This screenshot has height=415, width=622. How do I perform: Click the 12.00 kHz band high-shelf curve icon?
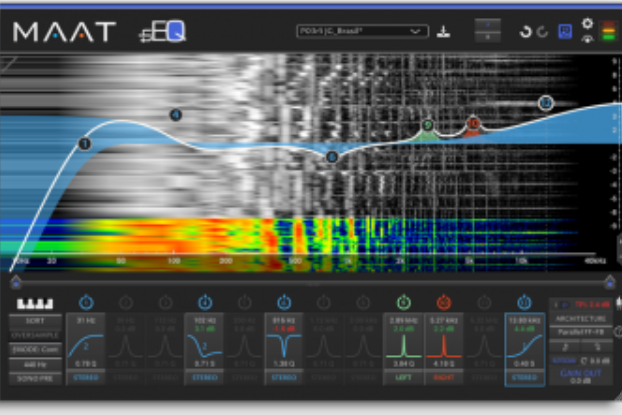524,346
